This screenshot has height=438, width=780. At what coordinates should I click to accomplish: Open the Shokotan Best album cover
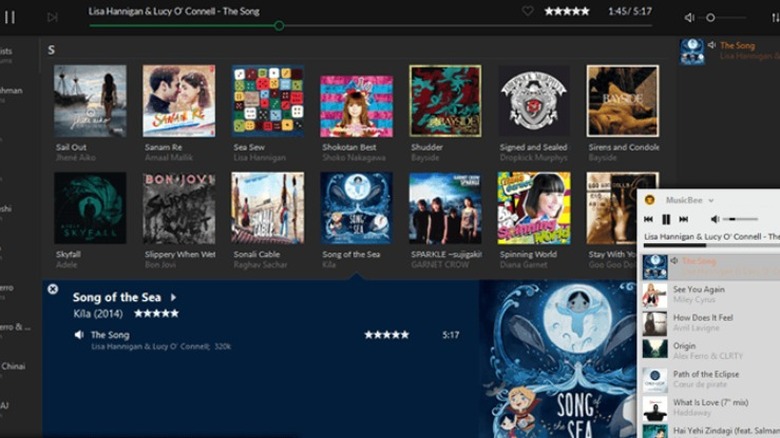357,106
